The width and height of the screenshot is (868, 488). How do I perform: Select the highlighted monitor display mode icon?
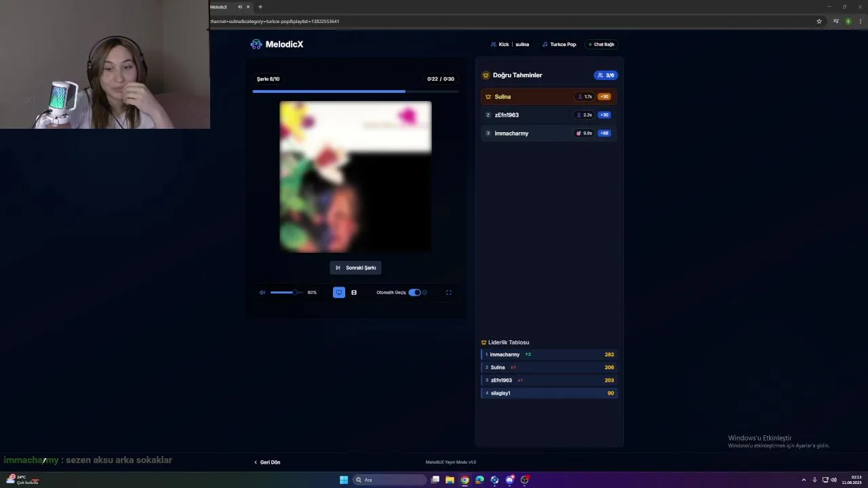click(339, 293)
